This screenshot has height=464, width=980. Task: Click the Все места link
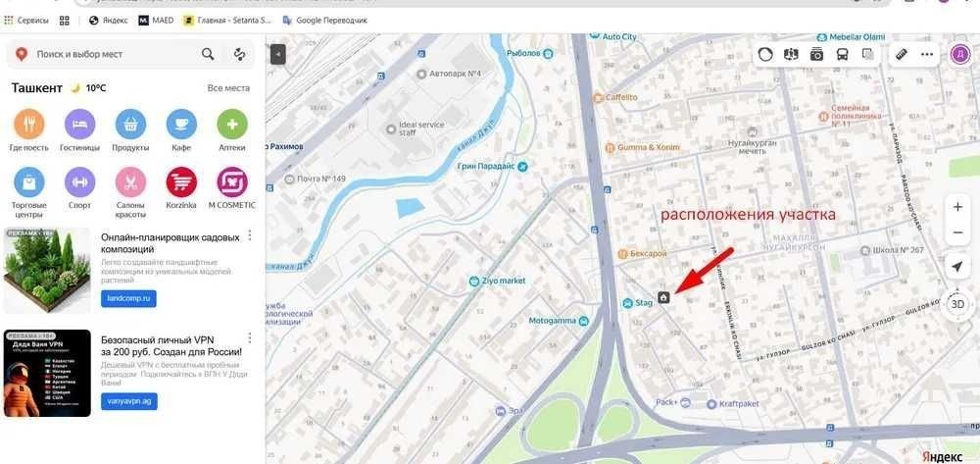pyautogui.click(x=228, y=88)
